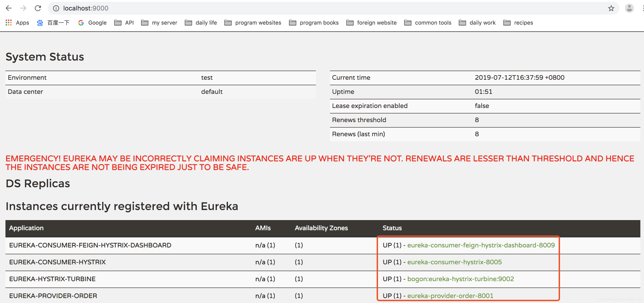The width and height of the screenshot is (644, 303).
Task: Open the Apps grid shortcut
Action: (17, 23)
